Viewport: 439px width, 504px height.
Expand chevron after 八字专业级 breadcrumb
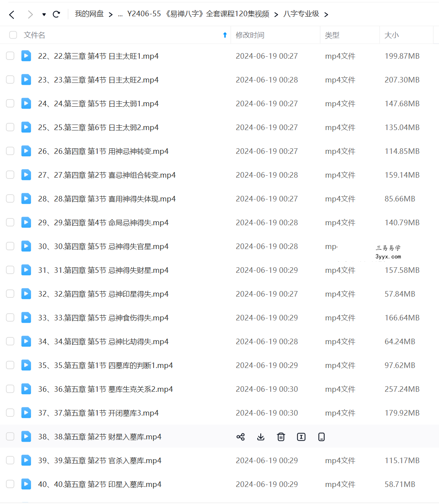tap(326, 15)
